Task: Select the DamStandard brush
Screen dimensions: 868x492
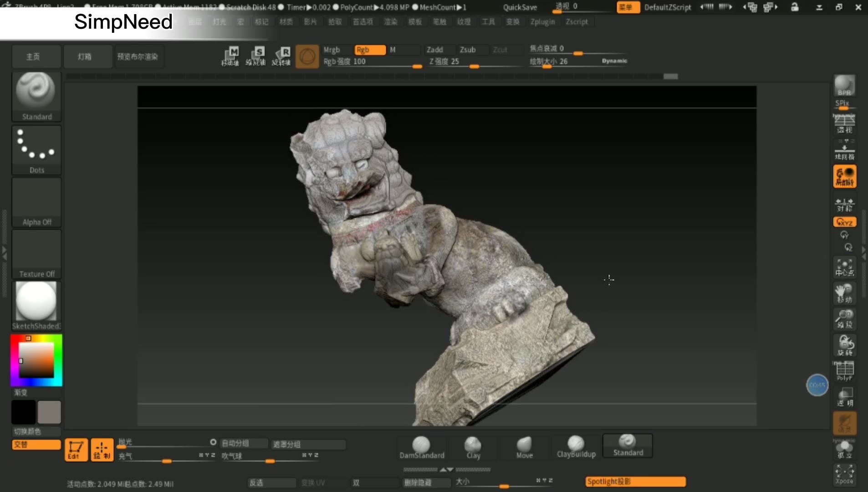Action: [422, 447]
